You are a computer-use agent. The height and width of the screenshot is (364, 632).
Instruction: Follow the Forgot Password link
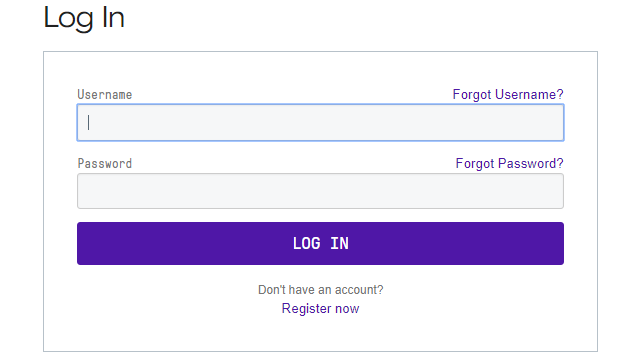point(509,163)
